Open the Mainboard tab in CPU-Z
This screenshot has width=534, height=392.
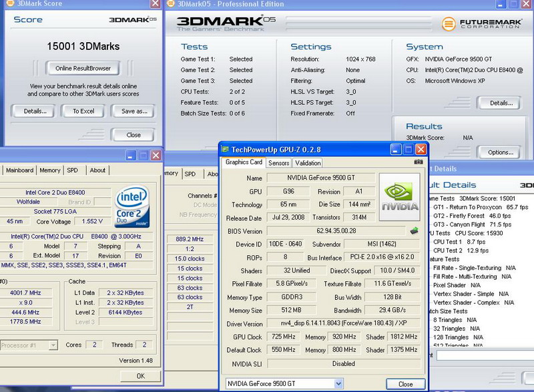[19, 170]
